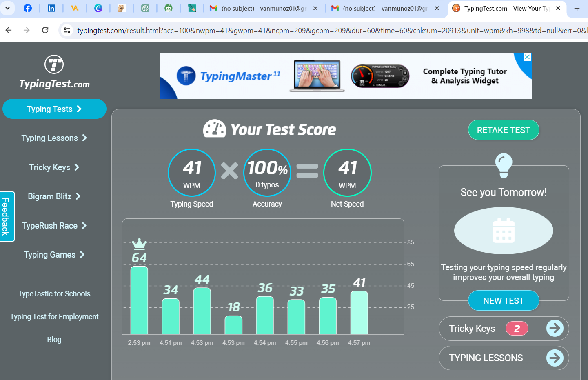Reload the current page
Screen dimensions: 588x380
point(45,30)
